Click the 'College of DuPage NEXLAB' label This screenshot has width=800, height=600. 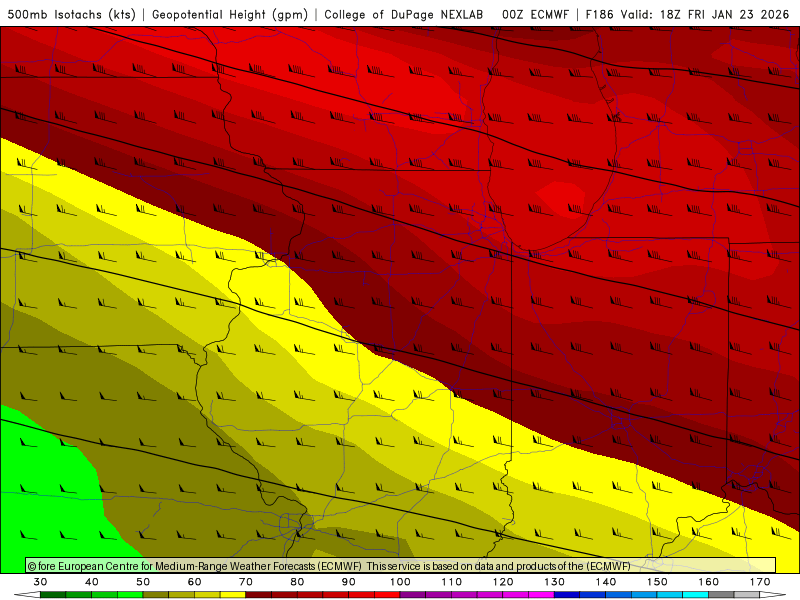404,14
